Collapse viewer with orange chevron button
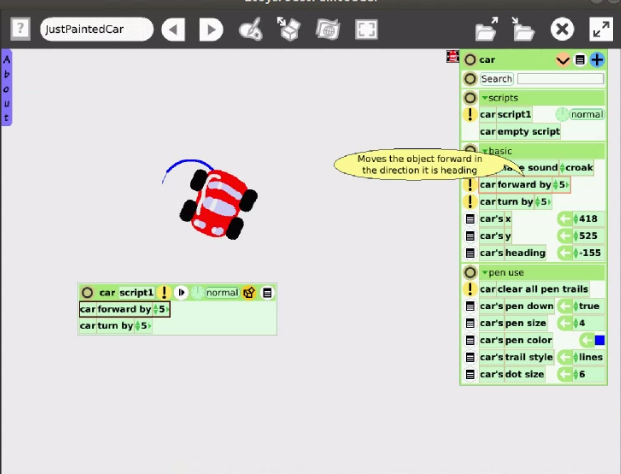Screen dimensions: 621x474 pos(563,60)
